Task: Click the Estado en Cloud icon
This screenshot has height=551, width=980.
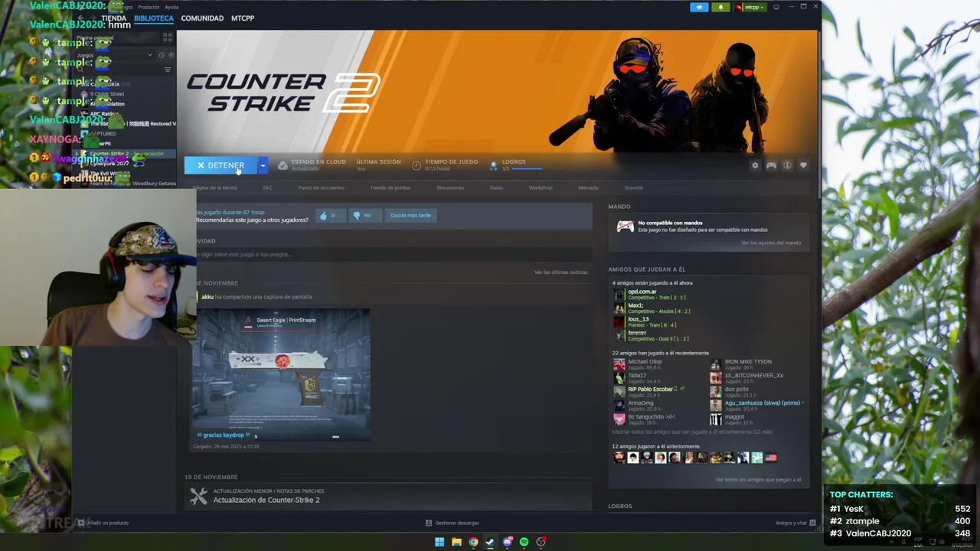Action: pos(283,165)
